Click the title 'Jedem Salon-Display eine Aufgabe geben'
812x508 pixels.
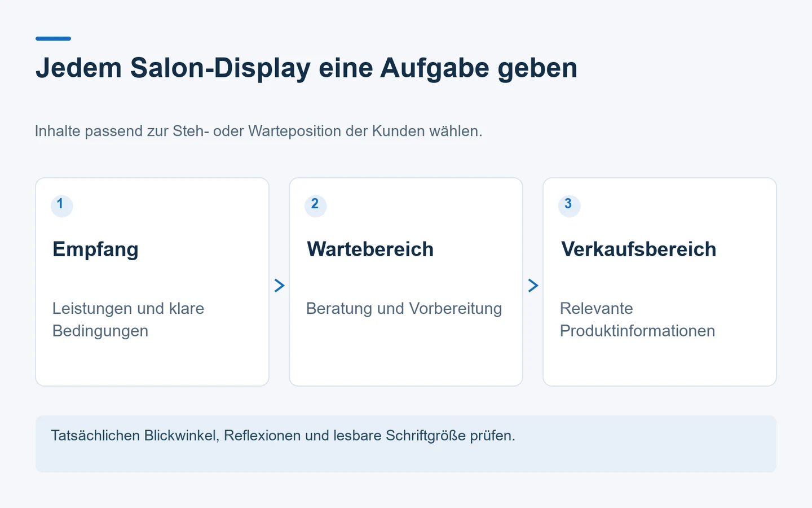(306, 68)
